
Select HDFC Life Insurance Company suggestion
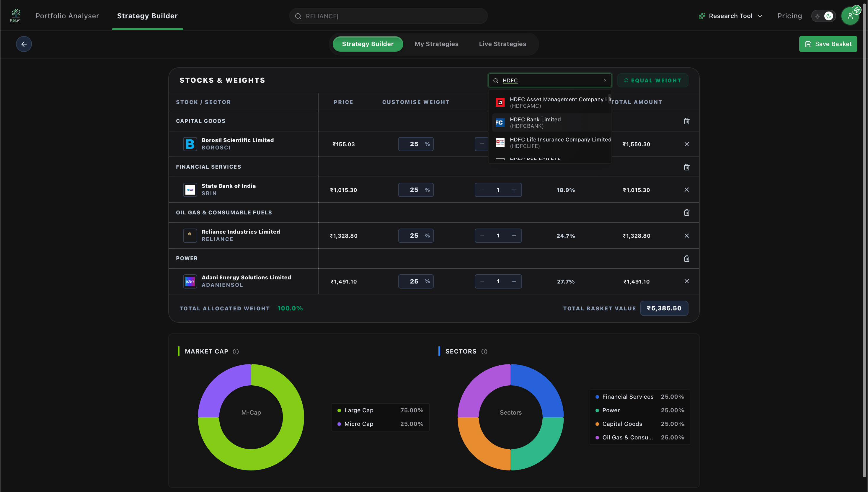point(552,143)
